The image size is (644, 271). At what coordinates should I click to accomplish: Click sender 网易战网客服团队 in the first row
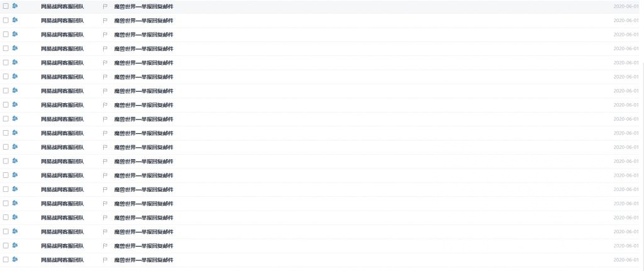click(62, 6)
